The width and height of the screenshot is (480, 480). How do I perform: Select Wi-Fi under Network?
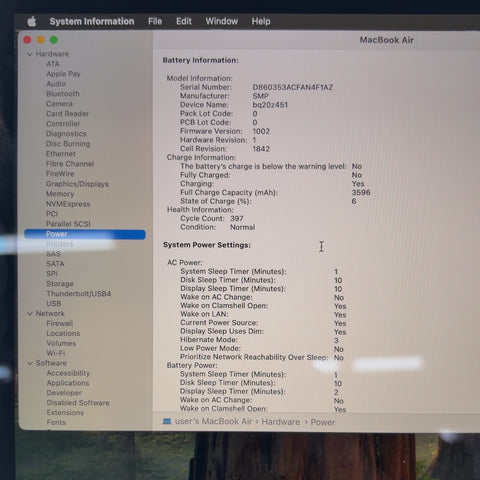click(x=56, y=353)
